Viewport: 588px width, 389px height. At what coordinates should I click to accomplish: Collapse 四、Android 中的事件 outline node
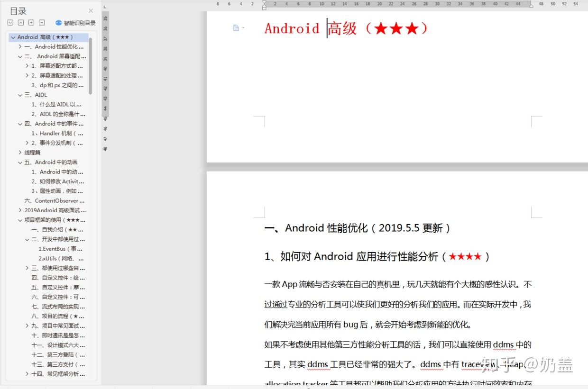pyautogui.click(x=20, y=124)
